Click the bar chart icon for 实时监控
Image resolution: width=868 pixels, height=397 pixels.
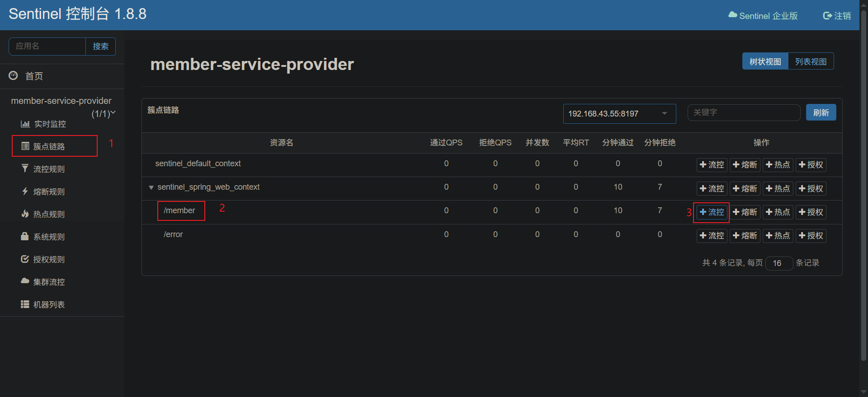click(x=25, y=124)
